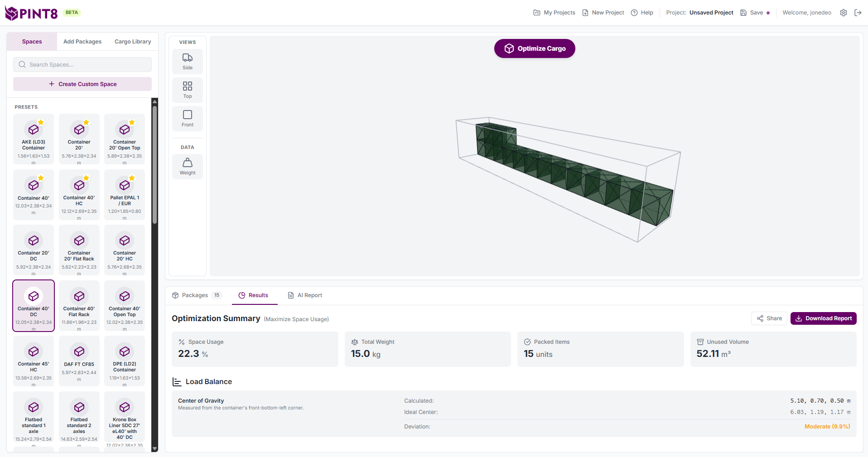Toggle favorite star on Container 20'
This screenshot has width=868, height=457.
point(86,122)
